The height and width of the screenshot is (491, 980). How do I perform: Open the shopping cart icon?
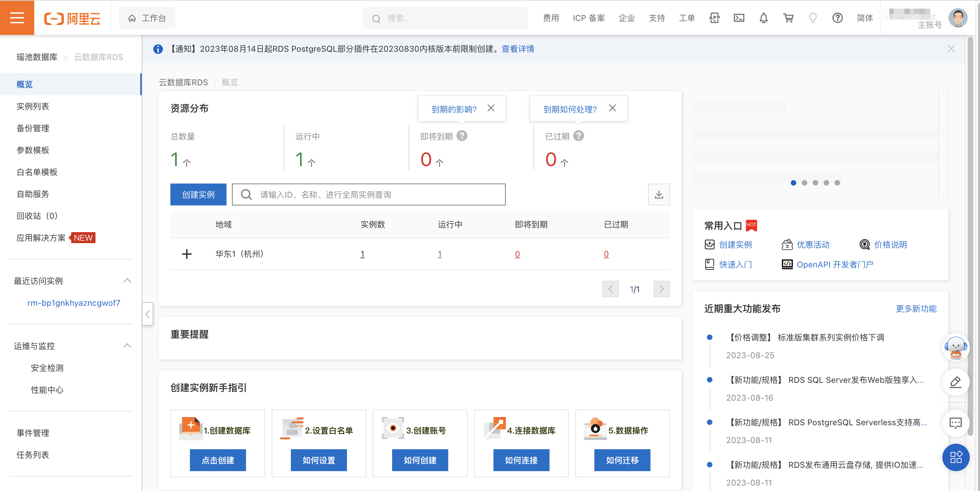point(788,18)
